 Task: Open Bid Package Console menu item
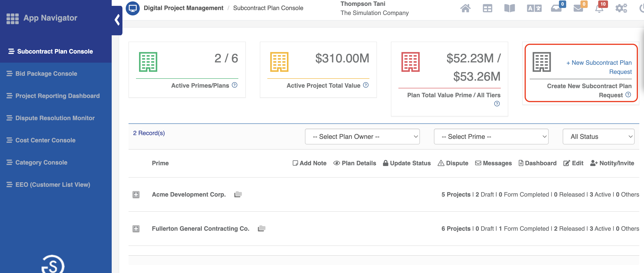[x=46, y=73]
